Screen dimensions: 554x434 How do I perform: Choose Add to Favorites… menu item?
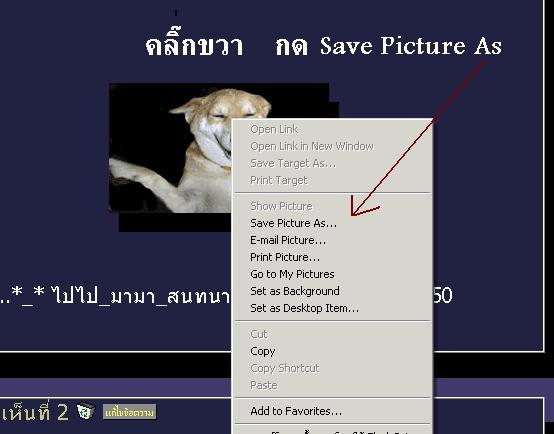point(332,411)
